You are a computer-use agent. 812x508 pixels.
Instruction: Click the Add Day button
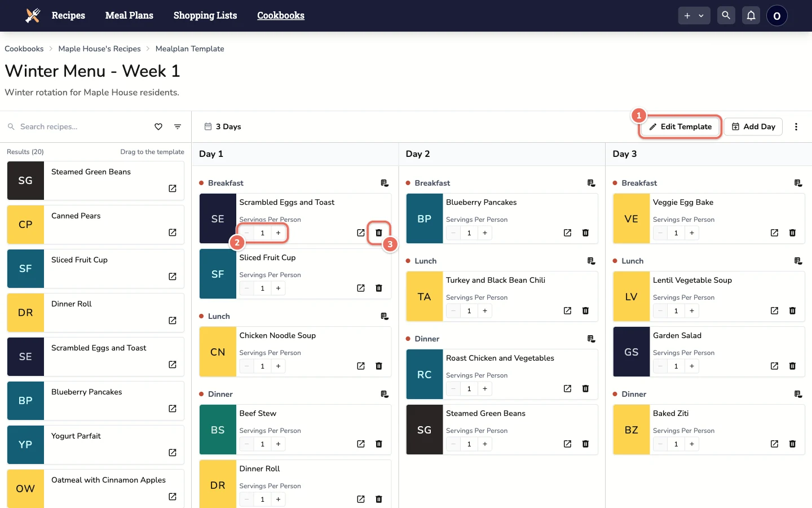tap(754, 127)
